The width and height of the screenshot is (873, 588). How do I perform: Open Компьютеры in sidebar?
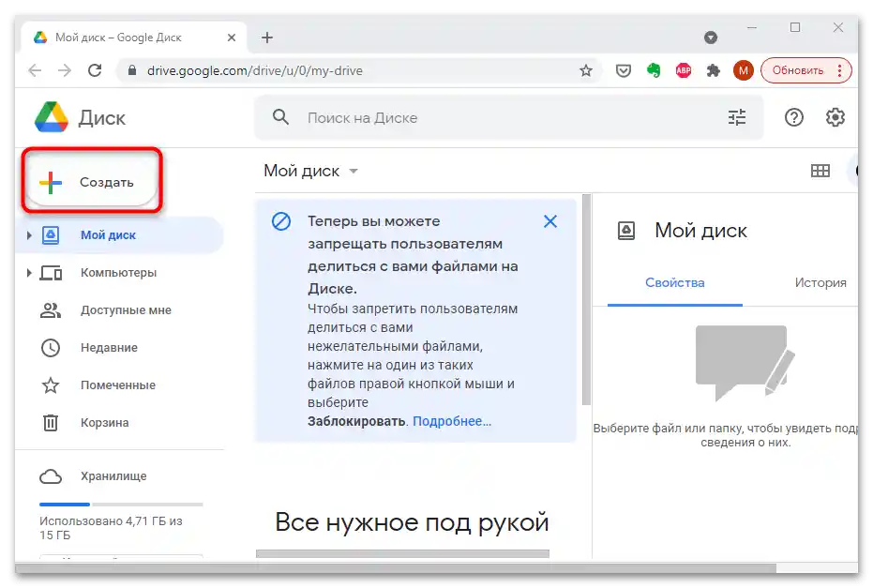(119, 273)
